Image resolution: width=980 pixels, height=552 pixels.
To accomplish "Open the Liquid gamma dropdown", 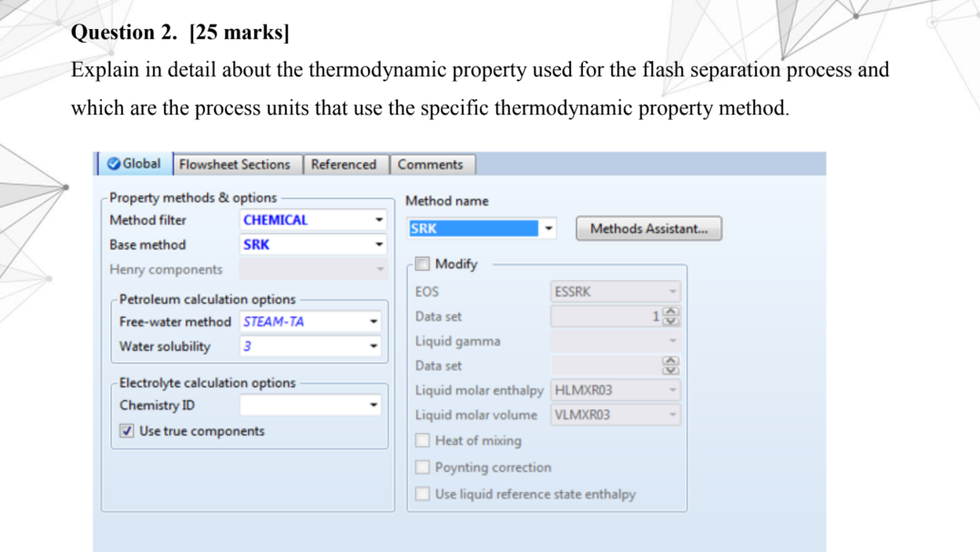I will [x=616, y=341].
